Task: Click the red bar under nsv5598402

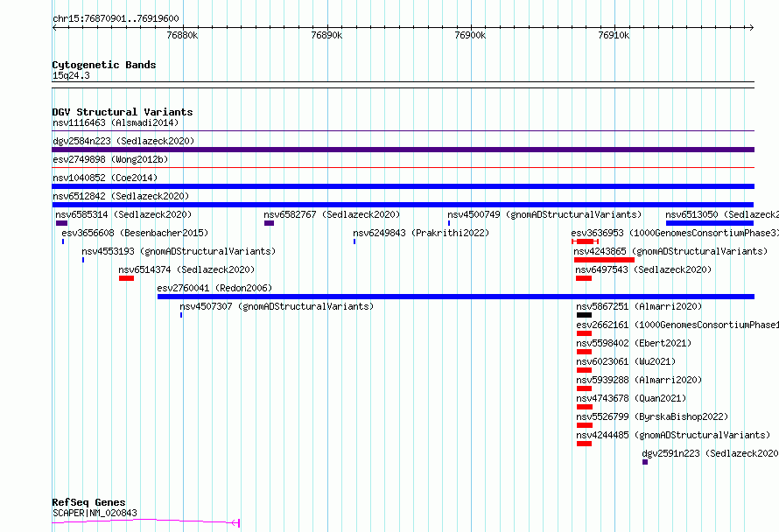Action: click(x=585, y=352)
